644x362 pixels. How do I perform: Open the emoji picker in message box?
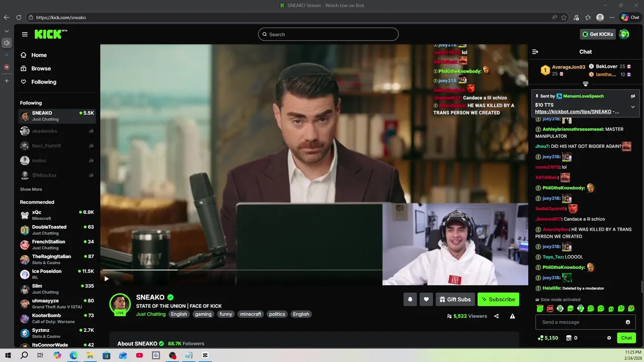628,322
